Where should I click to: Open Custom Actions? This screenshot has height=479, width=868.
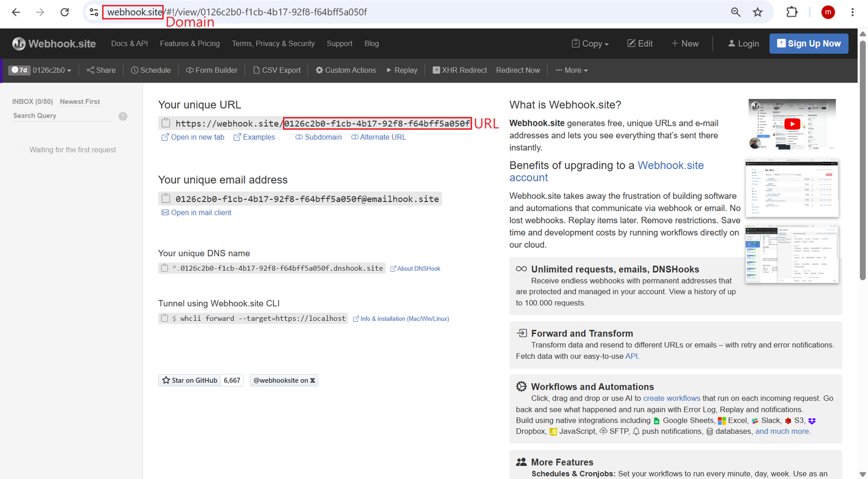345,70
